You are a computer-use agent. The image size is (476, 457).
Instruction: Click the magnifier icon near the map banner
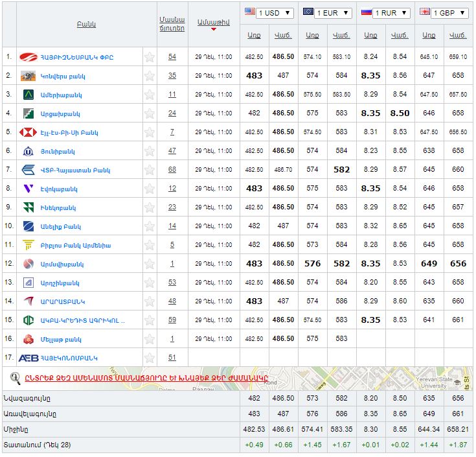pos(15,379)
